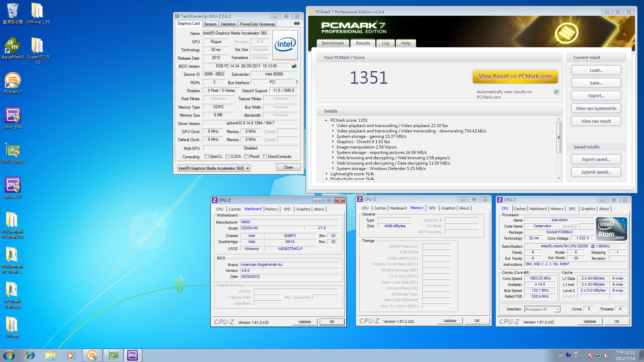
Task: Click View Result on PCMark.com button
Action: 515,76
